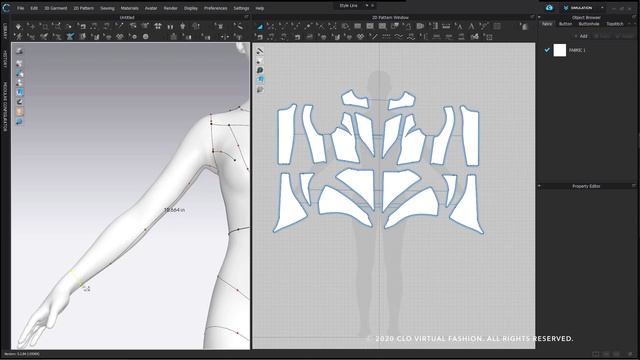The height and width of the screenshot is (360, 640).
Task: Toggle the third icon in 3D vertical display menu
Action: (x=19, y=73)
